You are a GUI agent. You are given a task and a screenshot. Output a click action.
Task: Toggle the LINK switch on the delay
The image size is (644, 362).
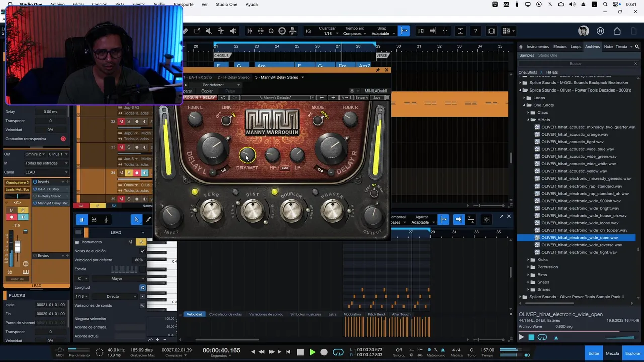coord(226,120)
